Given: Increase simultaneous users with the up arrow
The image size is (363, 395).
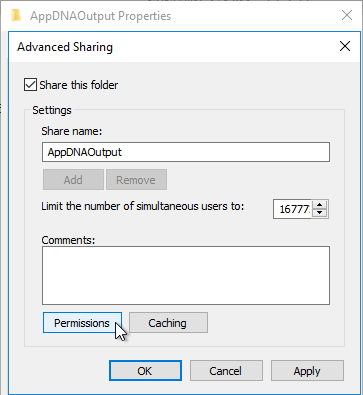Looking at the screenshot, I should 320,205.
